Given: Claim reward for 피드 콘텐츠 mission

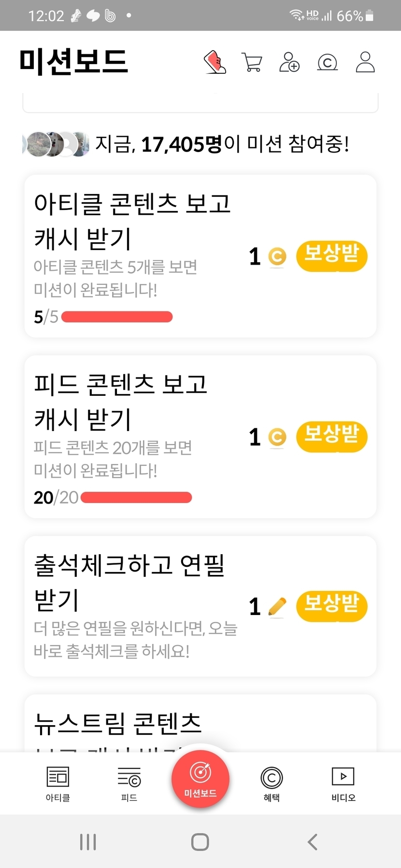Looking at the screenshot, I should point(331,436).
